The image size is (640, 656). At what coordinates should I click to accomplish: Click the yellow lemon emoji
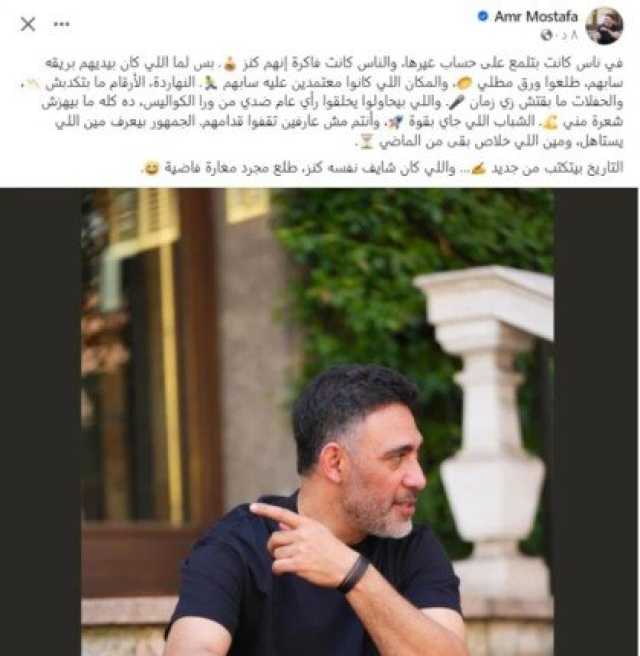pyautogui.click(x=463, y=84)
